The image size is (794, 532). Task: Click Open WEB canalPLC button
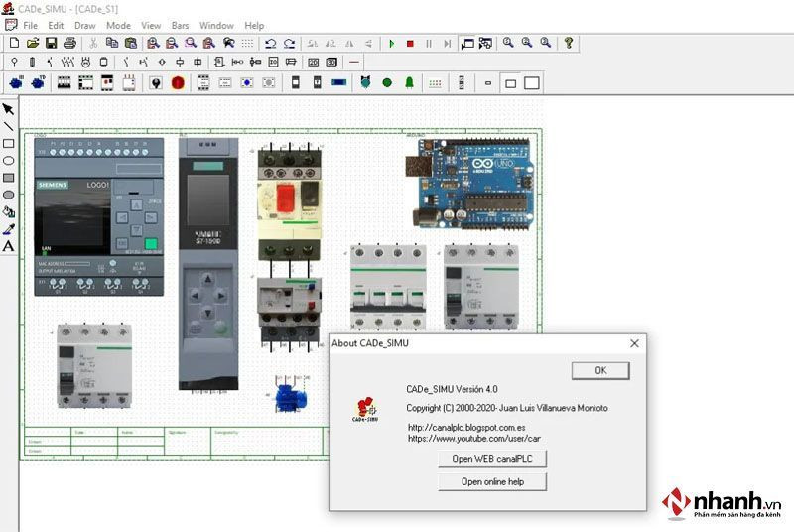click(x=492, y=459)
